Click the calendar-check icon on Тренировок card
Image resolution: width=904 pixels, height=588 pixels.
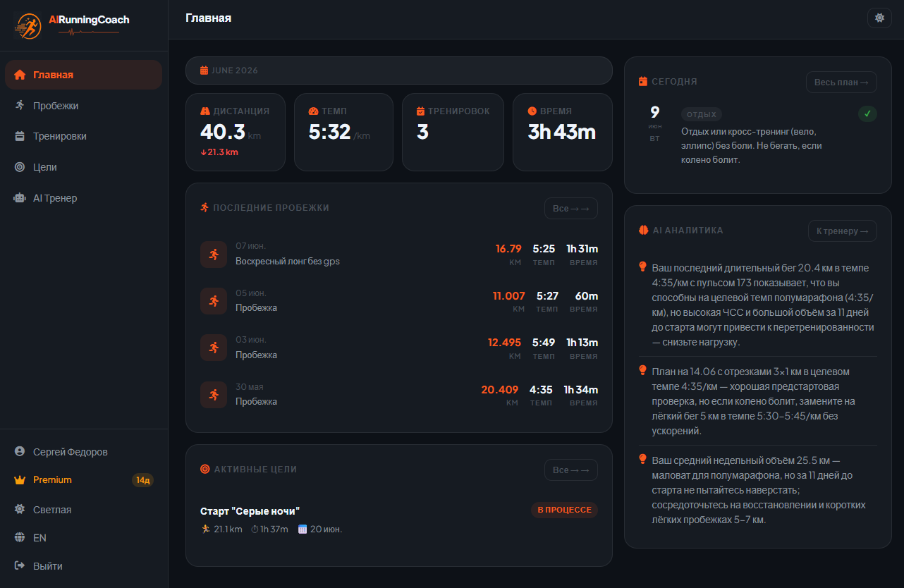421,111
